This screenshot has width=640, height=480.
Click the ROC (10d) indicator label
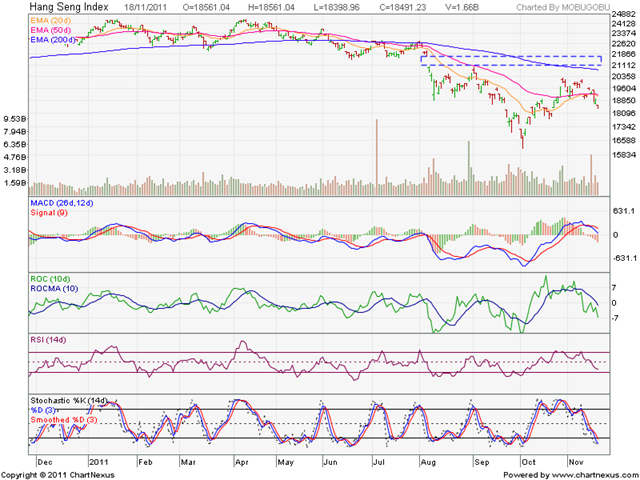pyautogui.click(x=50, y=279)
